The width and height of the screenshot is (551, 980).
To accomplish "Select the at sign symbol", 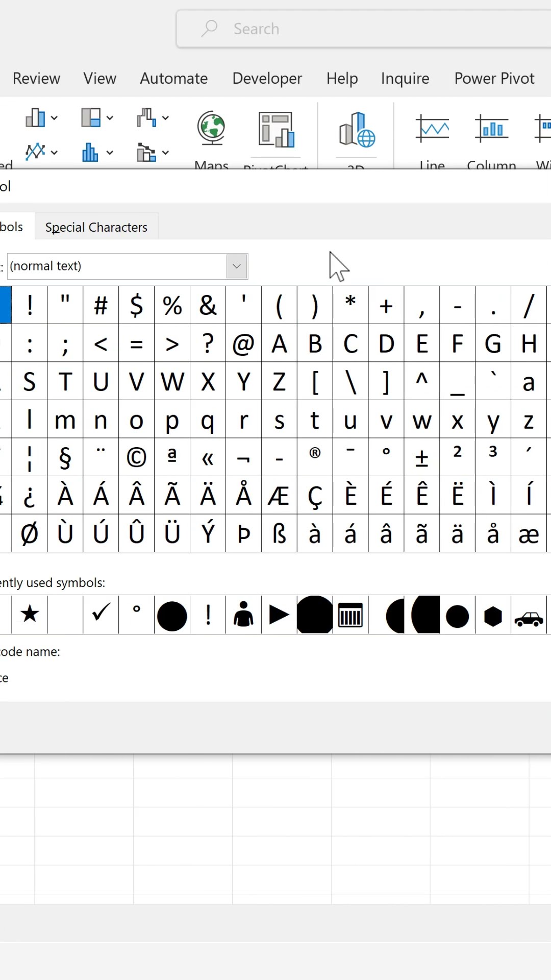I will point(243,344).
